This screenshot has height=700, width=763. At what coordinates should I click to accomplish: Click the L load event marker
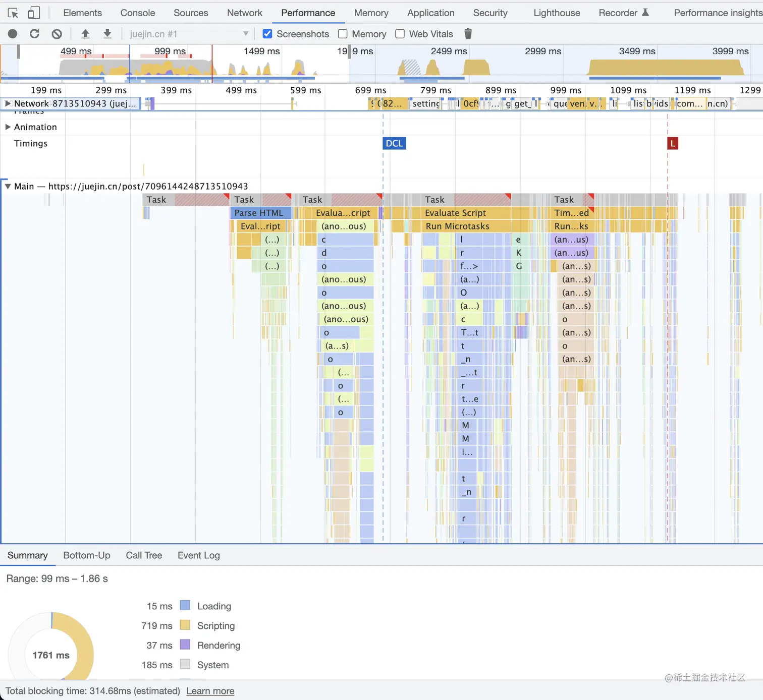673,143
